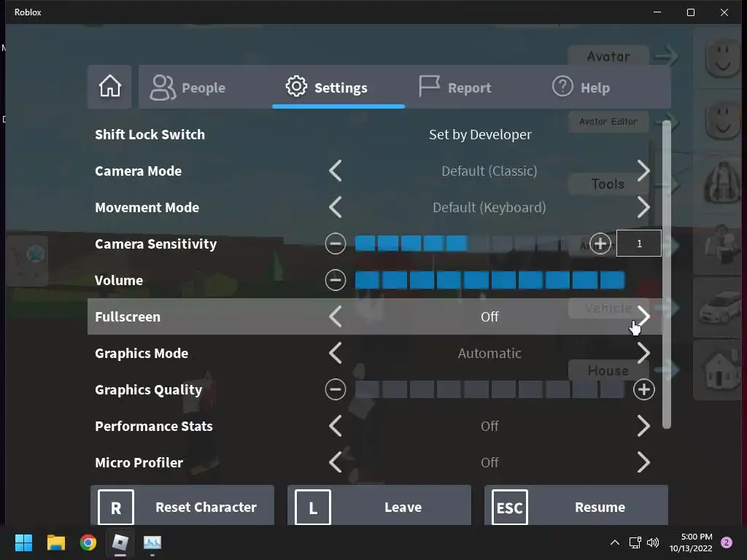747x560 pixels.
Task: Click the Set by Developer text
Action: pos(480,135)
